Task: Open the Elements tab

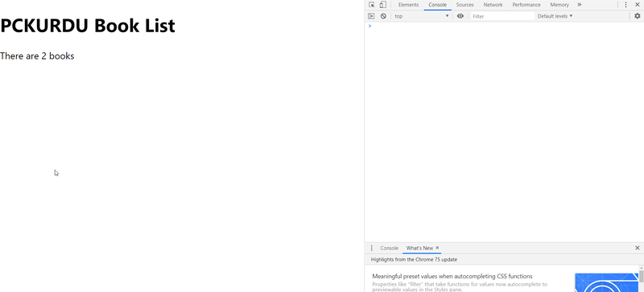Action: point(408,5)
